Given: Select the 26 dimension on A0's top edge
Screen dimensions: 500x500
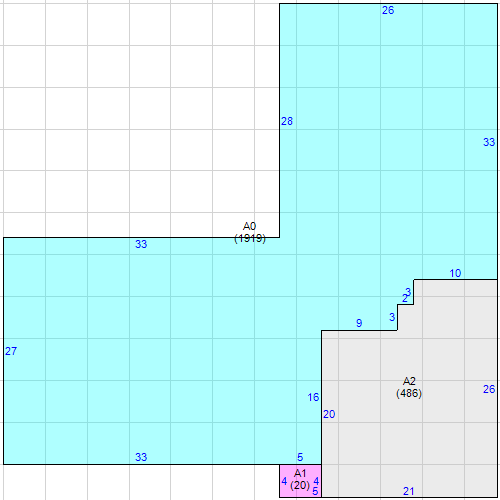Looking at the screenshot, I should (388, 10).
